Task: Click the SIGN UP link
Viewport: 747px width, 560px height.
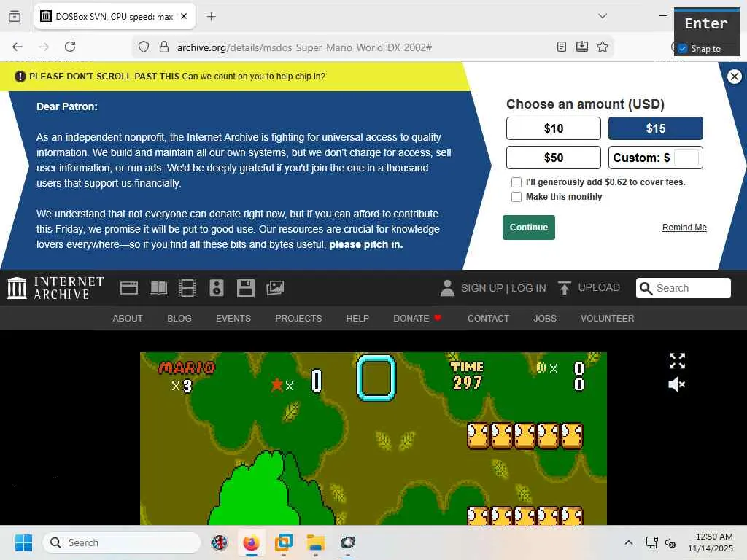Action: (x=482, y=288)
